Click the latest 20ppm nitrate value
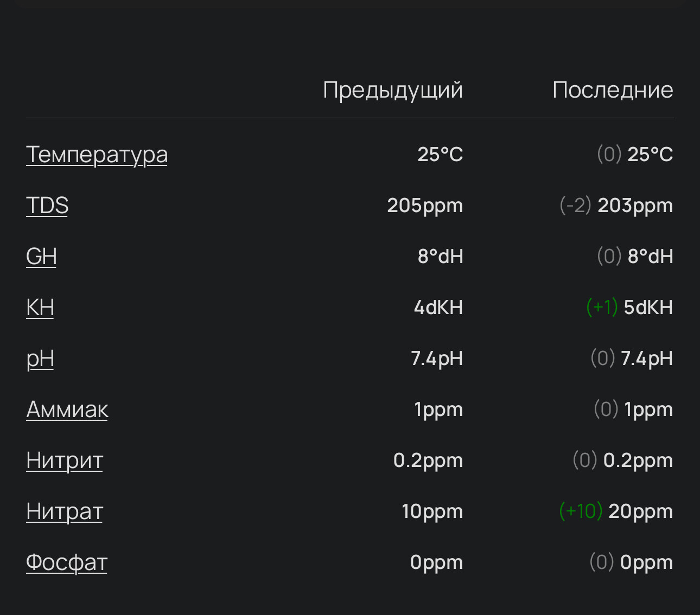700x615 pixels. click(x=640, y=511)
